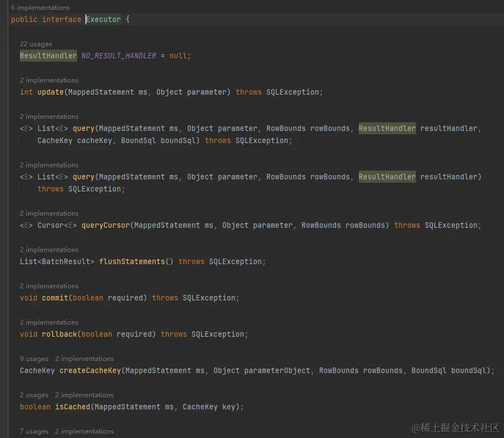The height and width of the screenshot is (438, 504).
Task: Open '2 implementations' hint above queryCursor
Action: (49, 213)
